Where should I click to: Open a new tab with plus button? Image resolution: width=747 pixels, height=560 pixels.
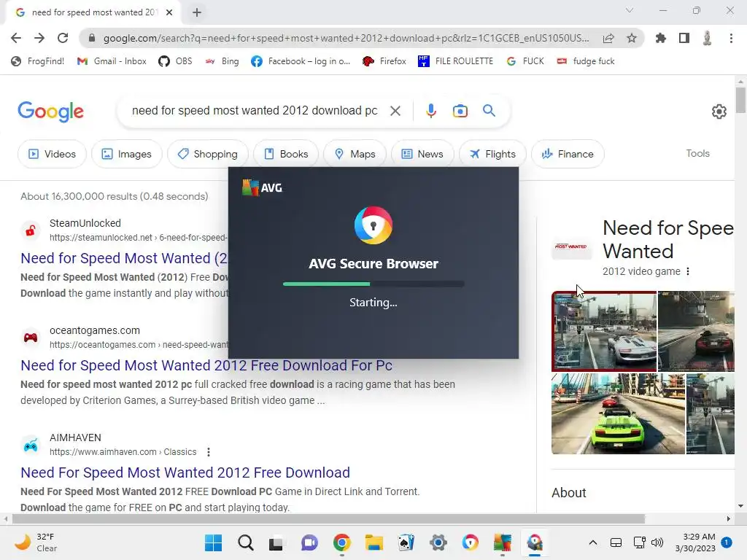tap(197, 12)
